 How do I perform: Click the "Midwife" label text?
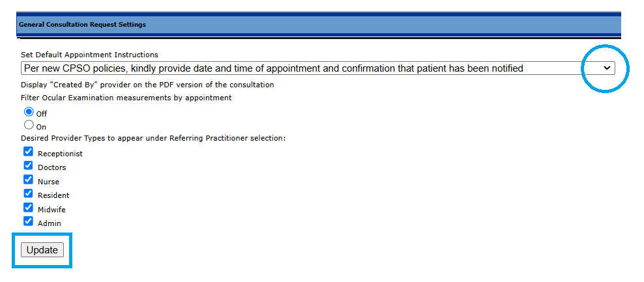pyautogui.click(x=51, y=210)
